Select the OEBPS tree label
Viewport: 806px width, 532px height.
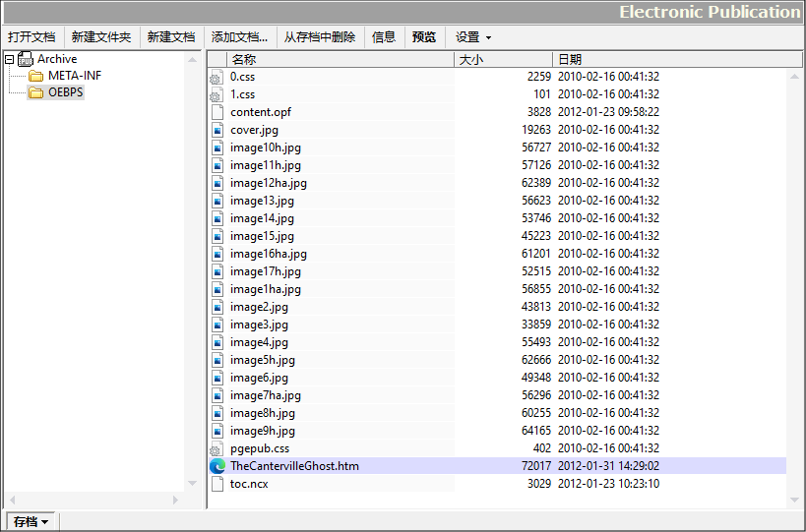tap(65, 92)
